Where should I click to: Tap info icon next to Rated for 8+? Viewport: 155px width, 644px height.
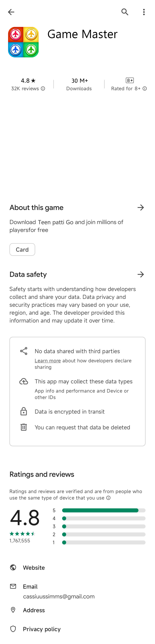(x=145, y=89)
